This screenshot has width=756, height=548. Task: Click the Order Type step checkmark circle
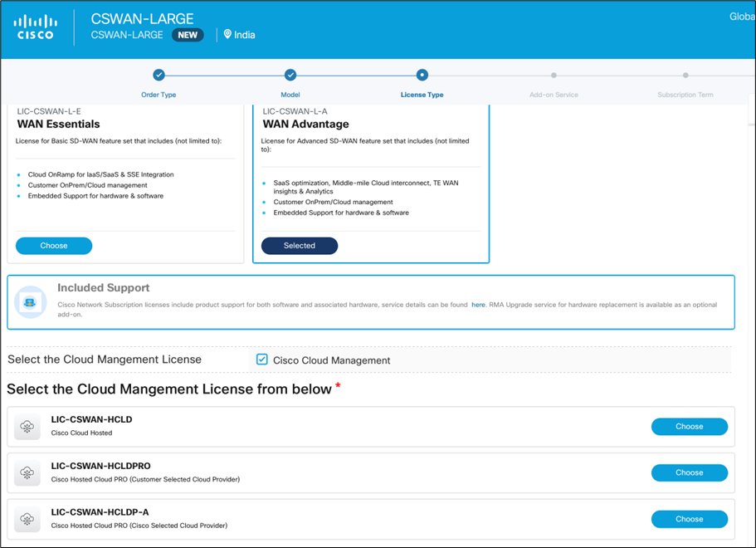159,75
